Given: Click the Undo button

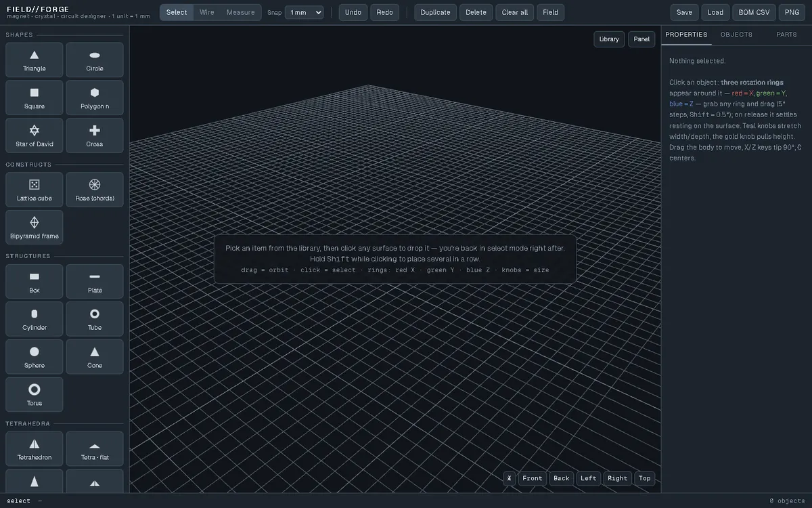Looking at the screenshot, I should (x=353, y=12).
